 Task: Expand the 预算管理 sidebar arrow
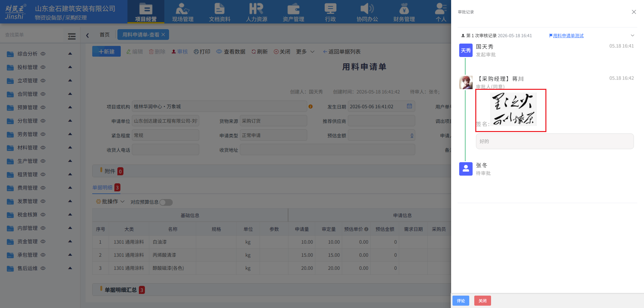coord(70,107)
